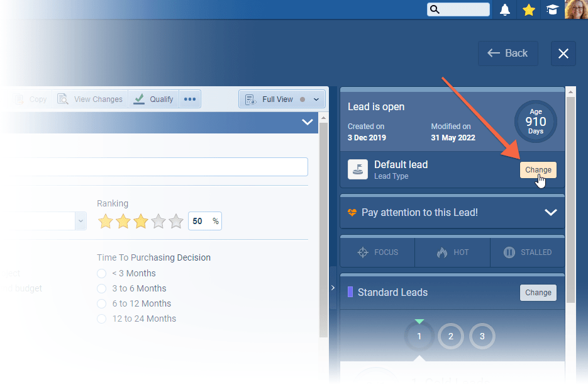Click the Default lead type icon
588x384 pixels.
[358, 169]
